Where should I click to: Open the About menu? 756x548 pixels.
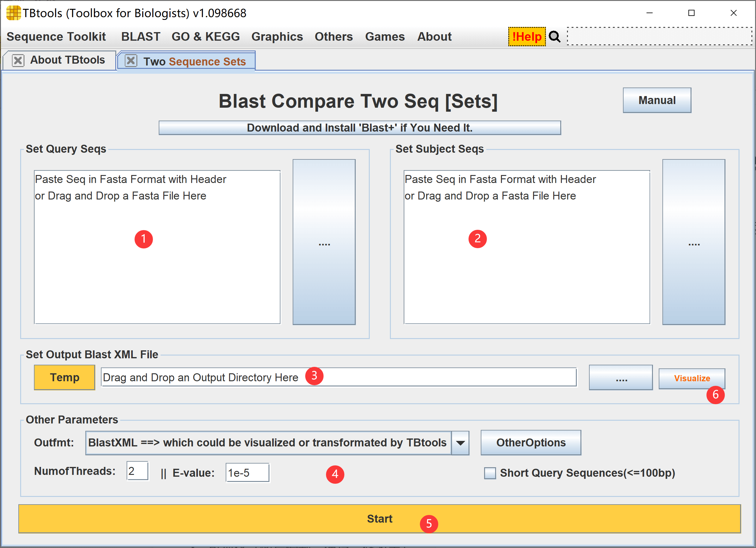(434, 36)
